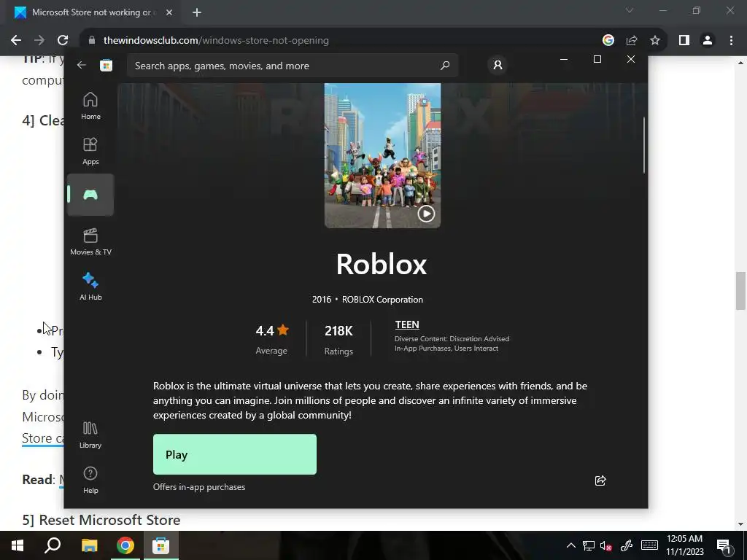Open File Explorer from taskbar
This screenshot has height=560, width=747.
(x=89, y=545)
